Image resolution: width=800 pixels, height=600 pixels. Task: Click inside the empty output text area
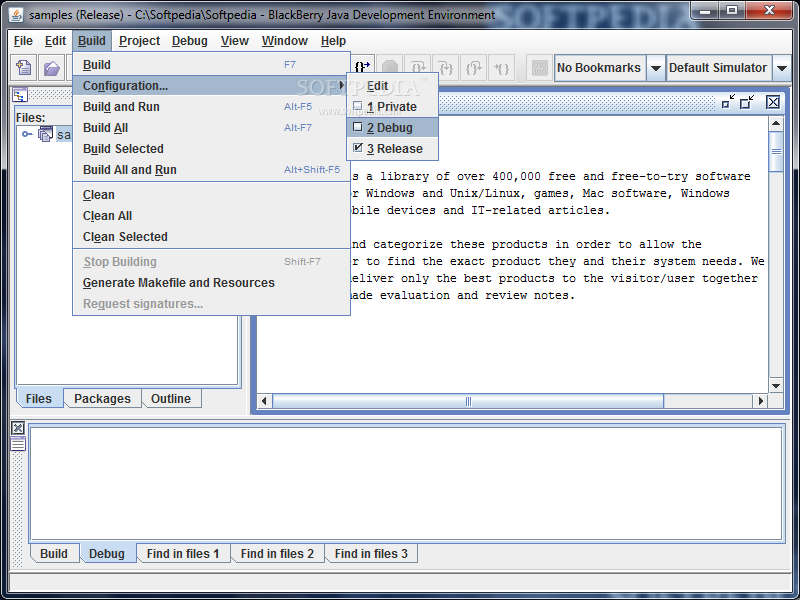pyautogui.click(x=406, y=483)
